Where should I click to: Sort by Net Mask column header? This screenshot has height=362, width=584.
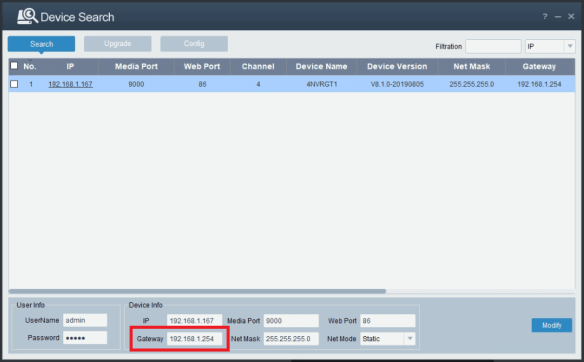[472, 67]
